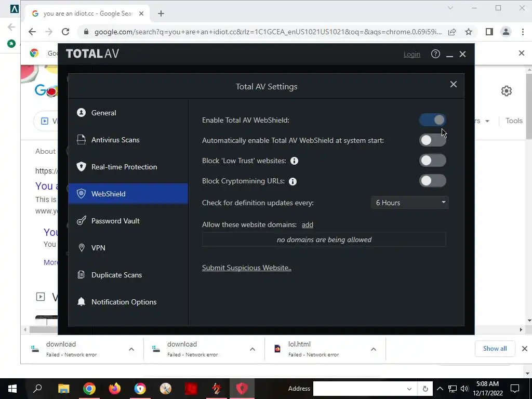This screenshot has width=532, height=399.
Task: Open the Chrome profile avatar
Action: click(506, 32)
